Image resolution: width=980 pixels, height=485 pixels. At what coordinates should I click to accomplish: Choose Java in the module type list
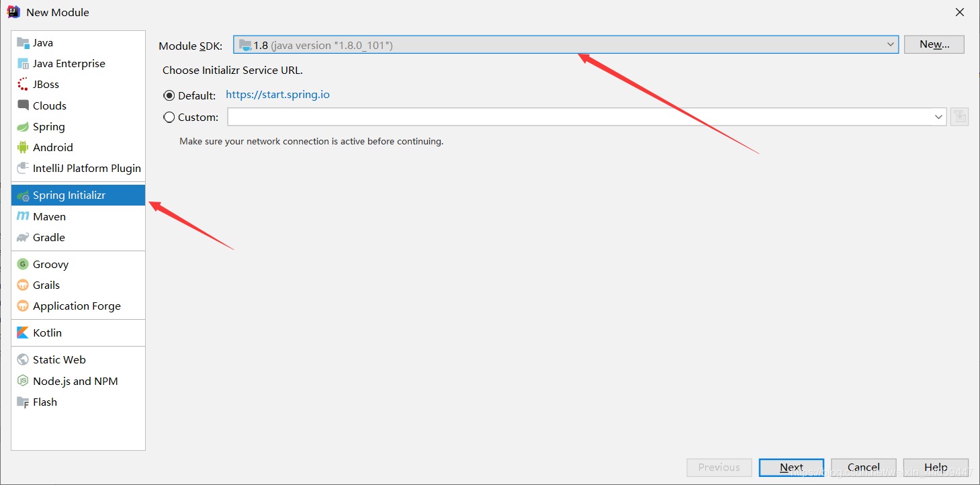click(x=78, y=42)
